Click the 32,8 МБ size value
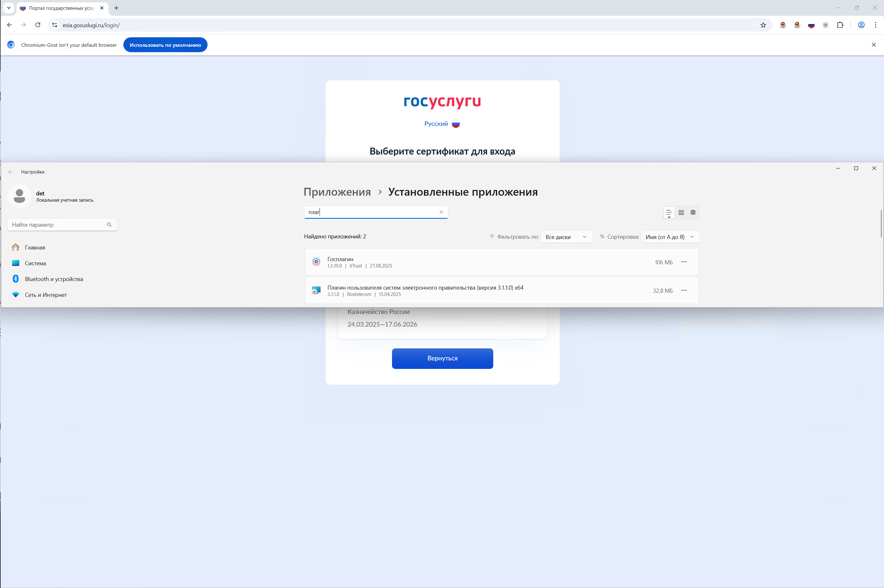This screenshot has height=588, width=884. 663,291
